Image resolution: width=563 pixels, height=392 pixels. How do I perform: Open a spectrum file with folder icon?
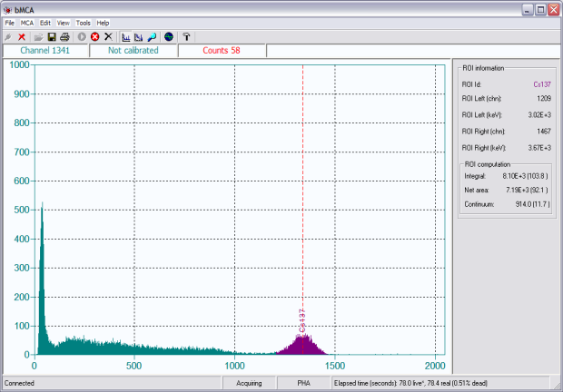(38, 37)
